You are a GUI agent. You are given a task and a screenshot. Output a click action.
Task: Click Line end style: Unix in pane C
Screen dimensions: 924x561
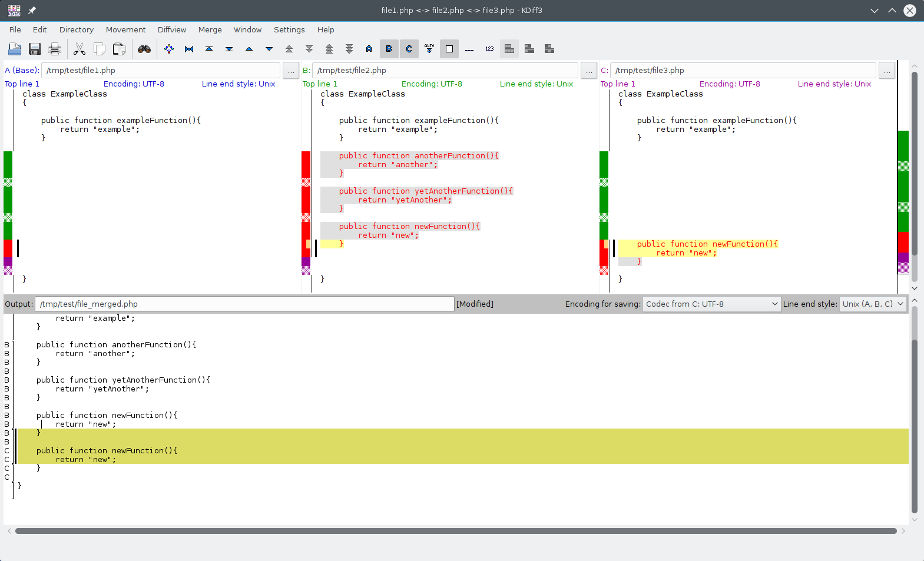pyautogui.click(x=834, y=84)
